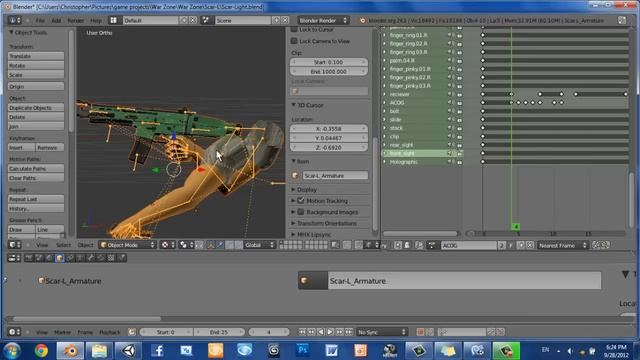Mute the reciever channel speaker icon

pos(450,94)
